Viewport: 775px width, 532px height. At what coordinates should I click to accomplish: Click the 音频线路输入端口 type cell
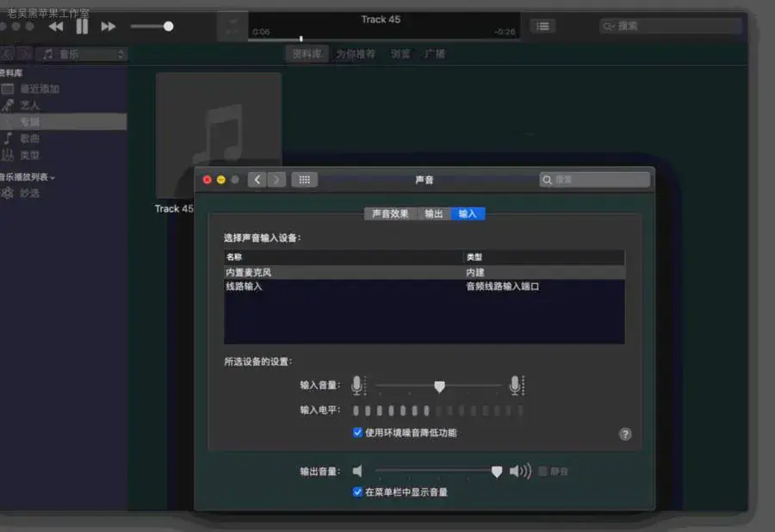coord(503,286)
